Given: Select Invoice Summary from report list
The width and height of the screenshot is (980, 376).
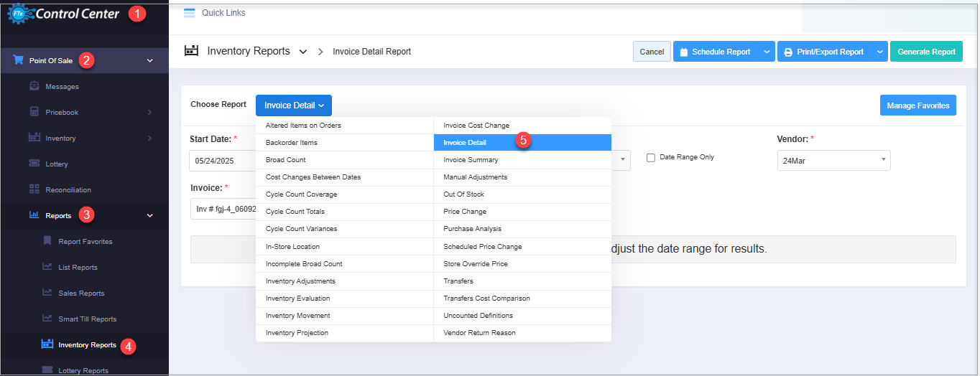Looking at the screenshot, I should click(471, 160).
